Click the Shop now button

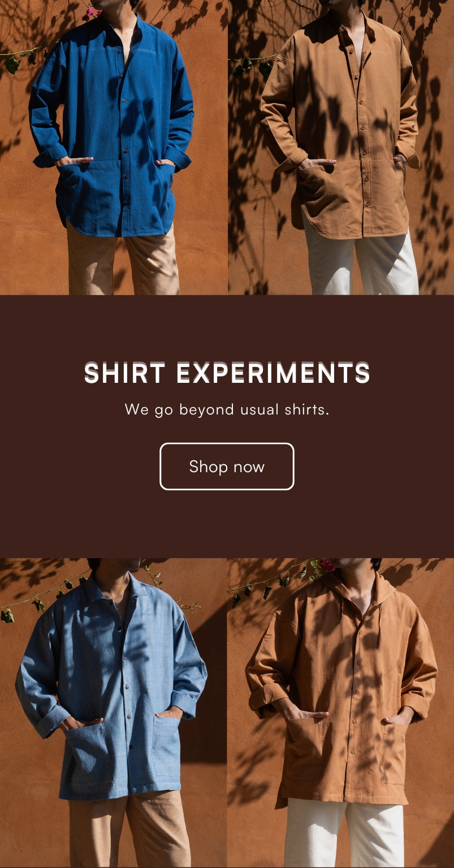pos(227,467)
